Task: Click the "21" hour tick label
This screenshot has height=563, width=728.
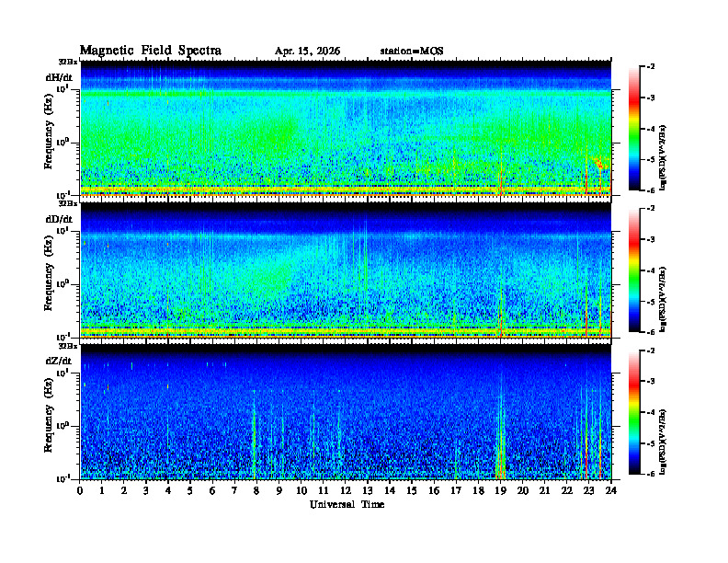Action: click(x=544, y=490)
